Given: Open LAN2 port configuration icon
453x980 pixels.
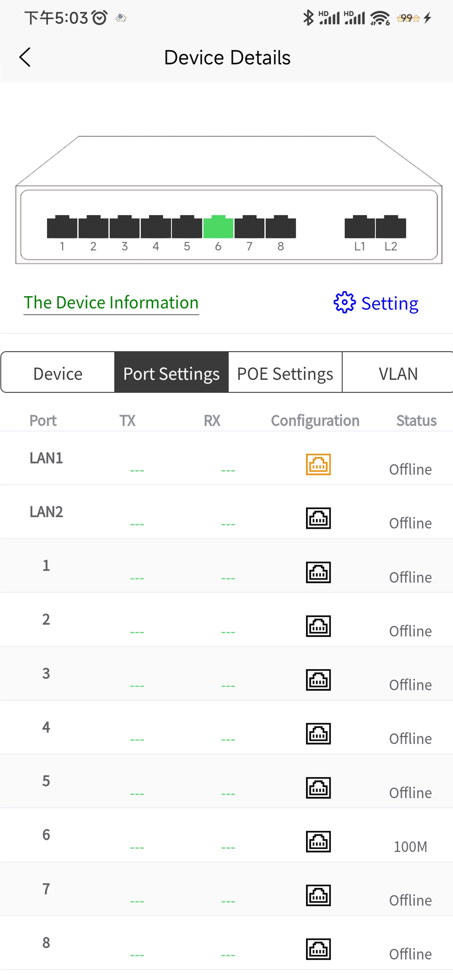Looking at the screenshot, I should coord(318,518).
